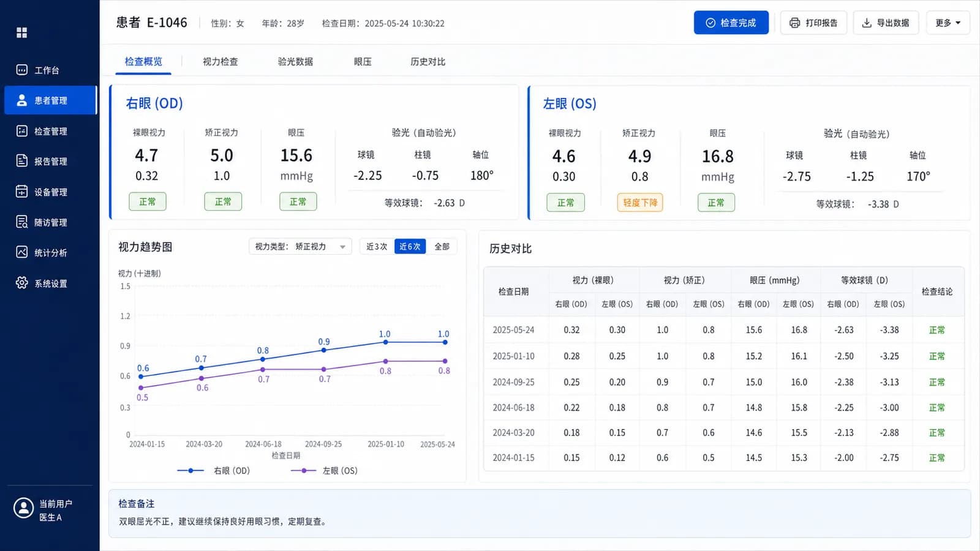The height and width of the screenshot is (551, 980).
Task: Click the 2024-09-25 history row date
Action: pyautogui.click(x=513, y=382)
